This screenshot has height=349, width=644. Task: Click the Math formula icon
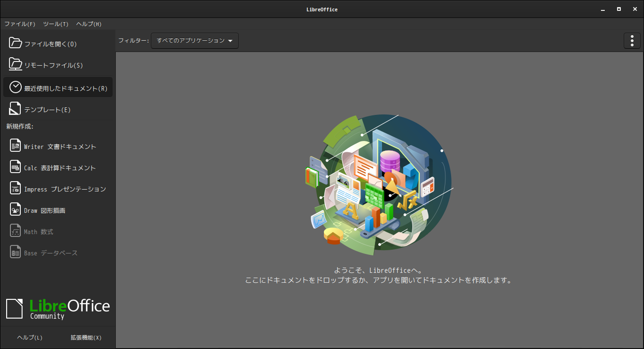tap(16, 231)
